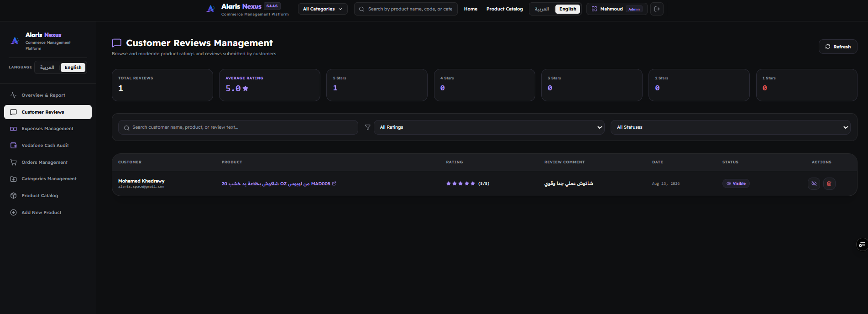Click the logout icon in top bar
Screen dimensions: 868x314
657,9
